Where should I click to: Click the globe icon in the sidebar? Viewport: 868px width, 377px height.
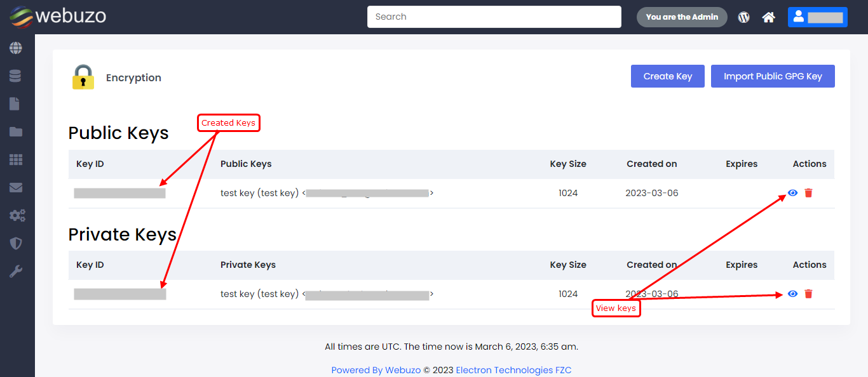pos(16,48)
